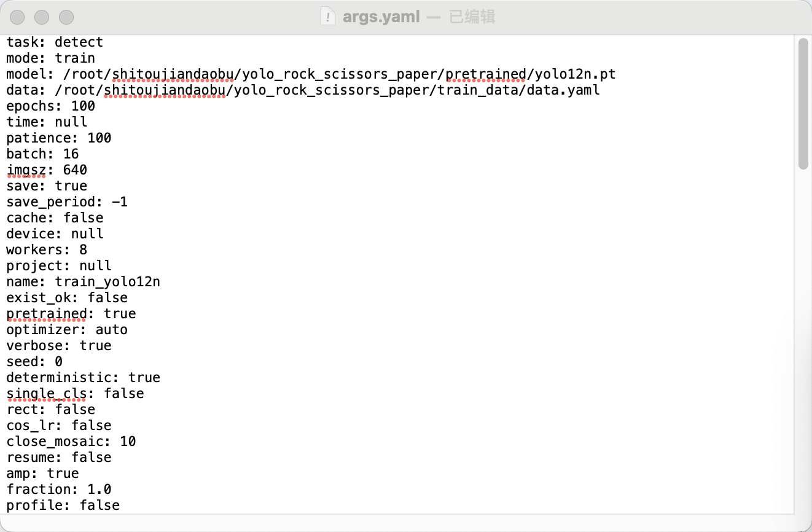
Task: Open the 已编辑 document status menu
Action: pos(472,17)
